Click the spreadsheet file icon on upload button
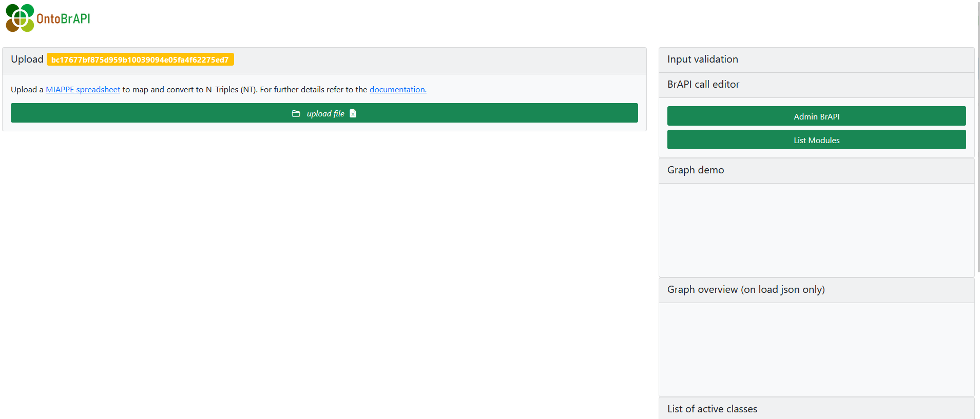Viewport: 980px width, 419px height. [x=353, y=113]
